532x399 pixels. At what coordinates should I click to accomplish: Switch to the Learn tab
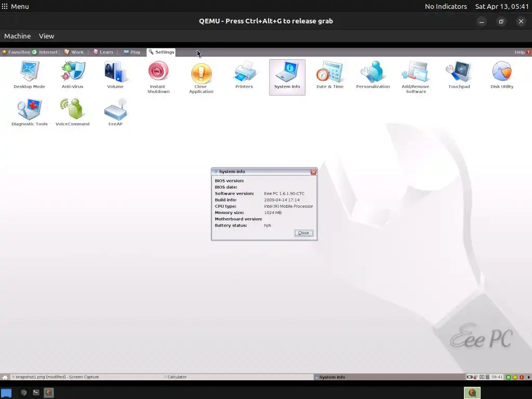(103, 52)
